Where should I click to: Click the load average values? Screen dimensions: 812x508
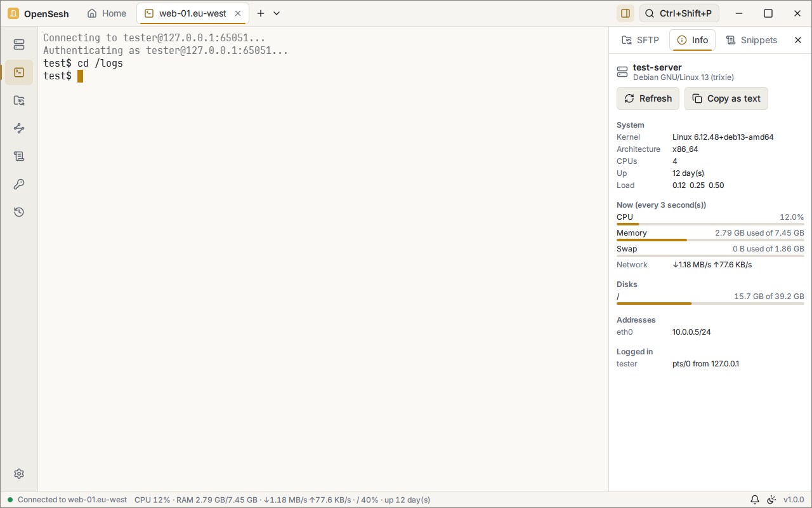coord(698,185)
